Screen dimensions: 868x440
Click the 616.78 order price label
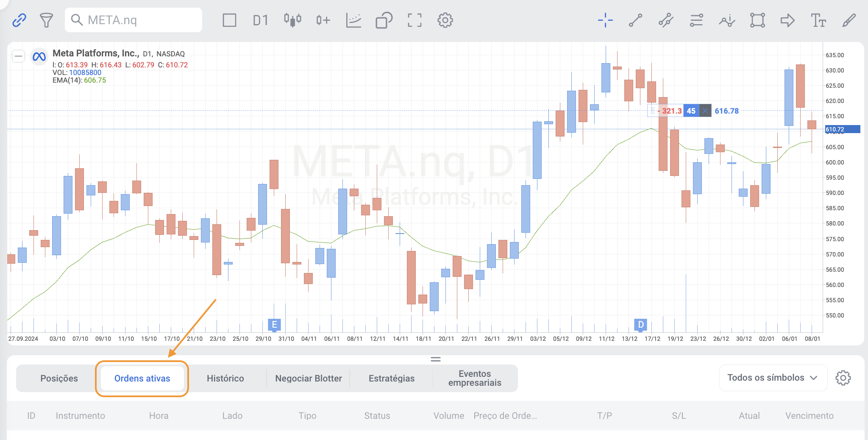tap(726, 111)
